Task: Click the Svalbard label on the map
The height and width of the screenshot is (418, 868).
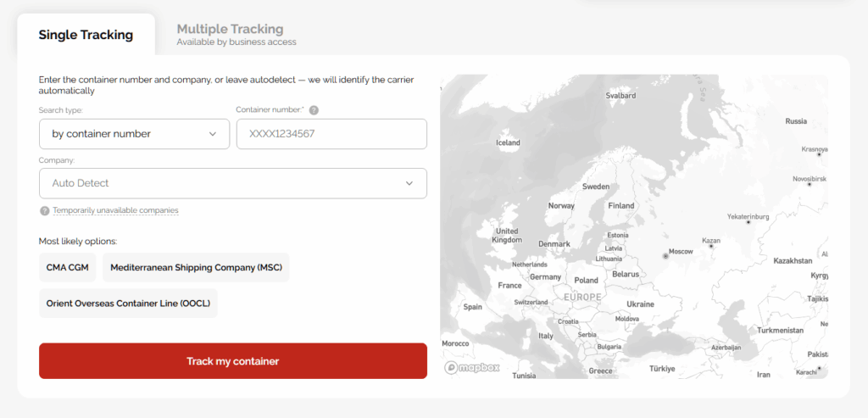Action: [620, 96]
